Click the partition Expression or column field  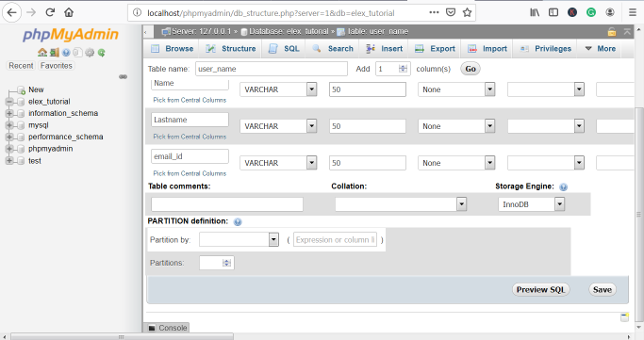pyautogui.click(x=335, y=239)
